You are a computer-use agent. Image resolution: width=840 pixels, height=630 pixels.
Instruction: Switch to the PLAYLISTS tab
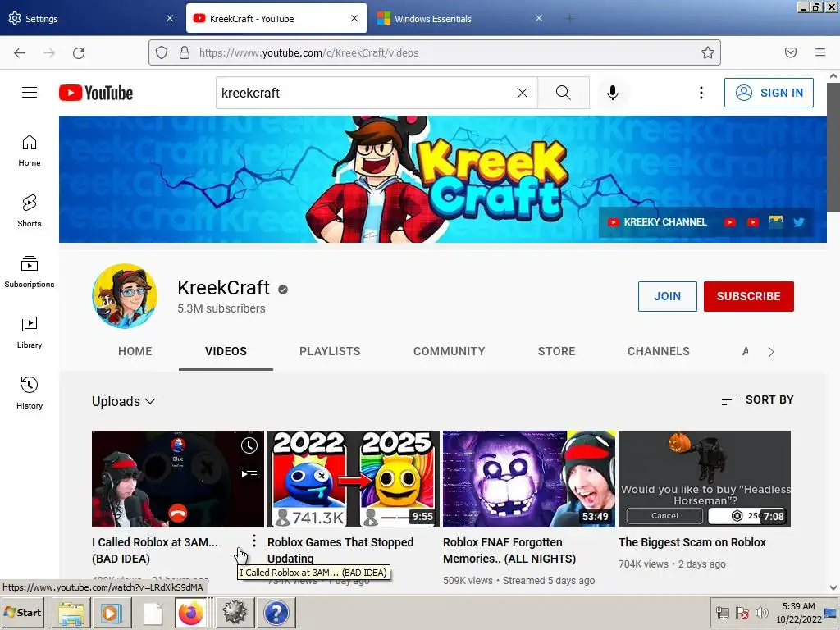[330, 351]
